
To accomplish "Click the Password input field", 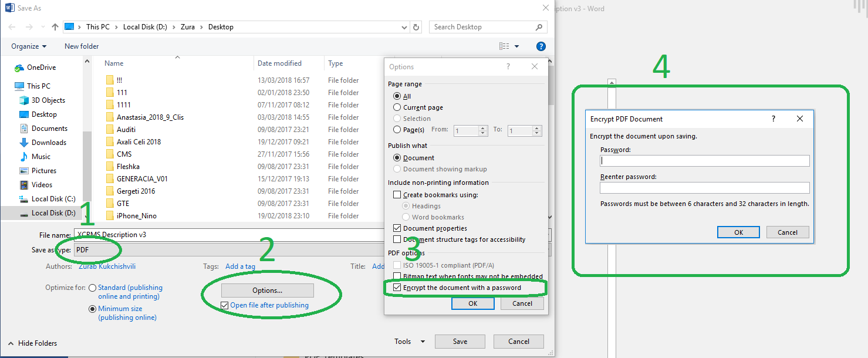I will (704, 161).
